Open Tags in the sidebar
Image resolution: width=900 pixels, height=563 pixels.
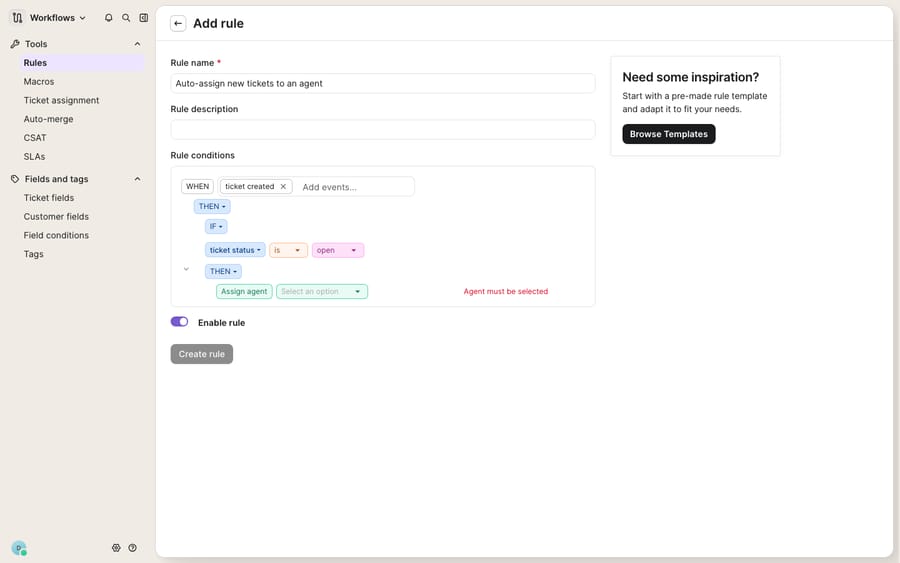click(x=33, y=254)
